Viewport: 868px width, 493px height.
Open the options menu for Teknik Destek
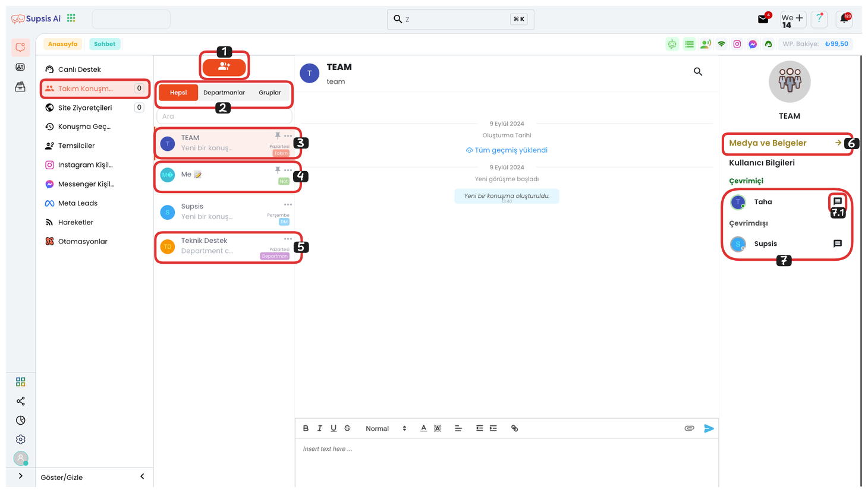coord(288,239)
